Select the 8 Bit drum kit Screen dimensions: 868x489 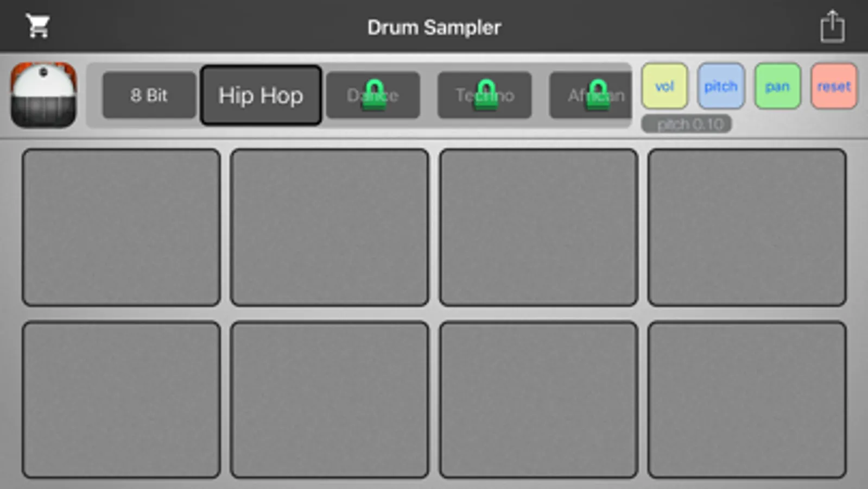149,95
